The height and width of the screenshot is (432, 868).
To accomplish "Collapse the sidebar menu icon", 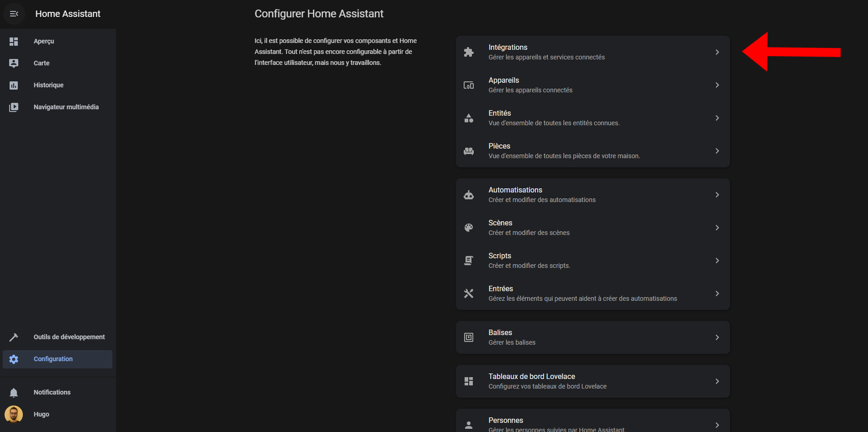I will [14, 14].
